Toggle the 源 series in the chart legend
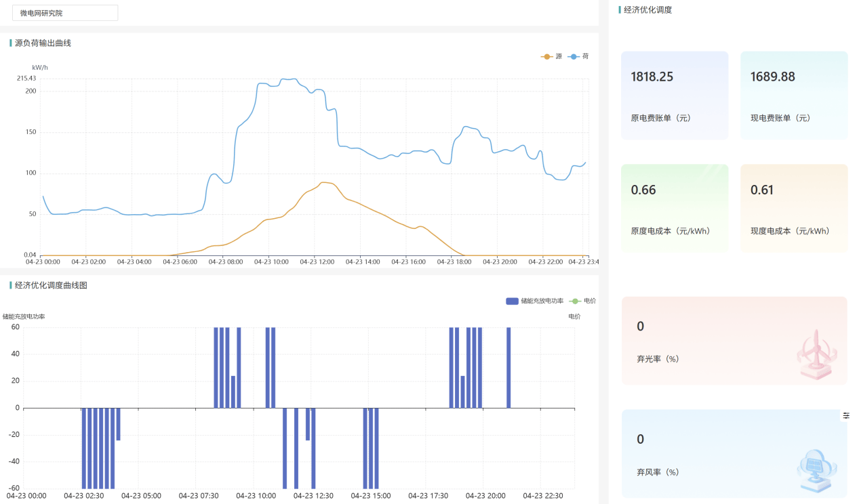857x504 pixels. (x=551, y=56)
